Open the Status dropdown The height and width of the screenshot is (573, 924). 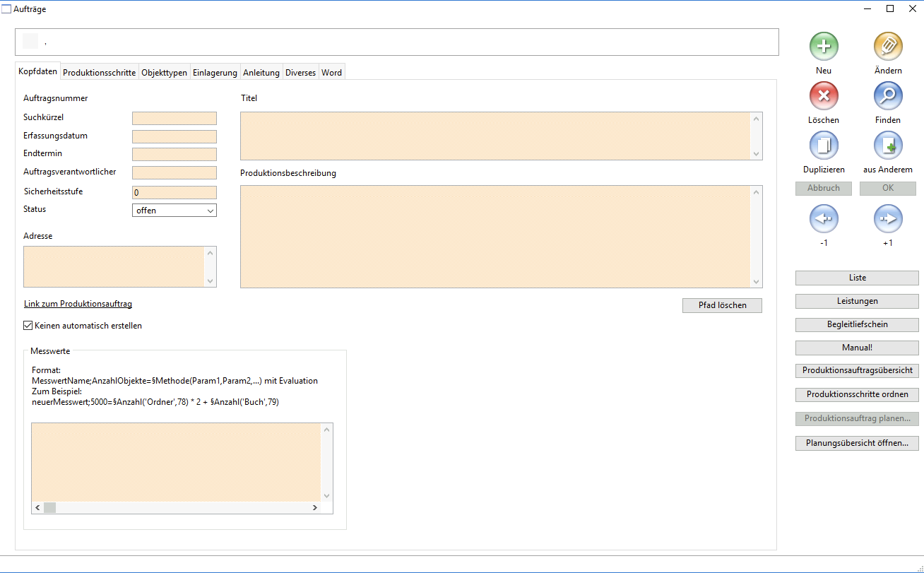pyautogui.click(x=174, y=211)
